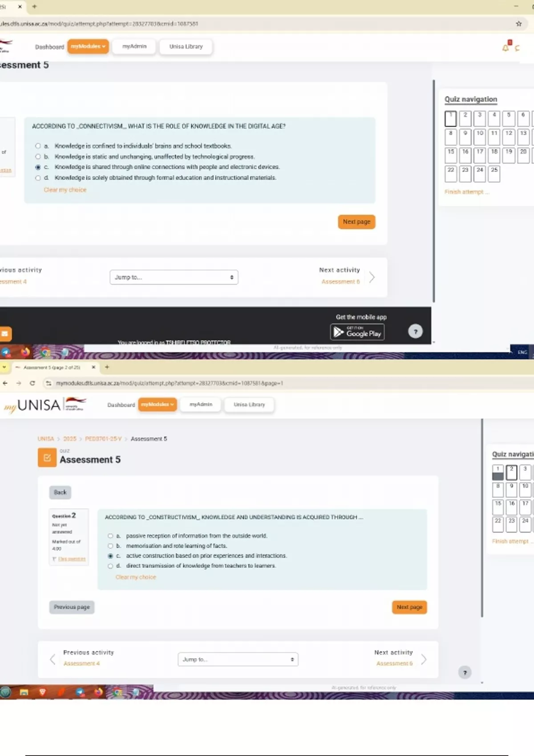The width and height of the screenshot is (534, 756).
Task: Open the PED3701-25-Y breadcrumb link
Action: (103, 438)
